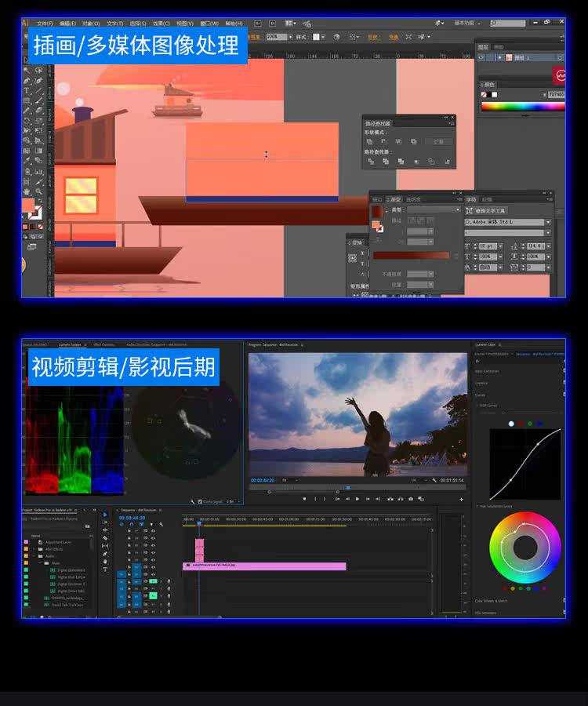Select the Hand tool in Premiere tools panel
The image size is (588, 706).
coord(105,562)
